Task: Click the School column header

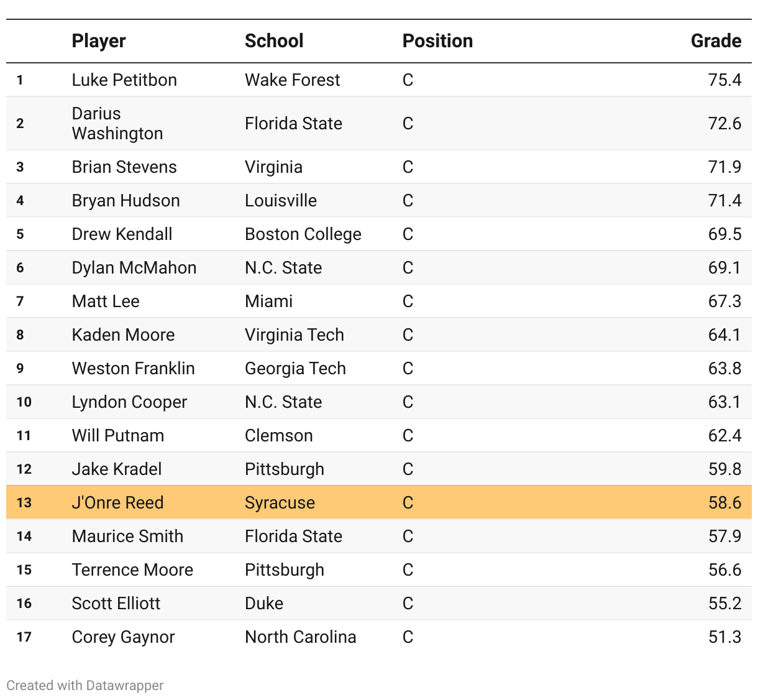Action: [x=274, y=41]
